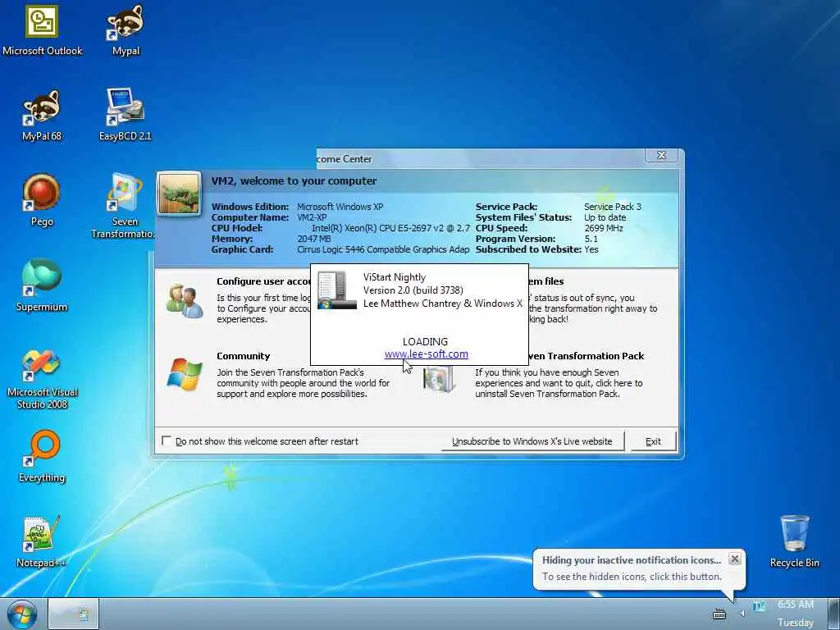The image size is (840, 630).
Task: Click the Welcome Center taskbar button
Action: pyautogui.click(x=73, y=614)
